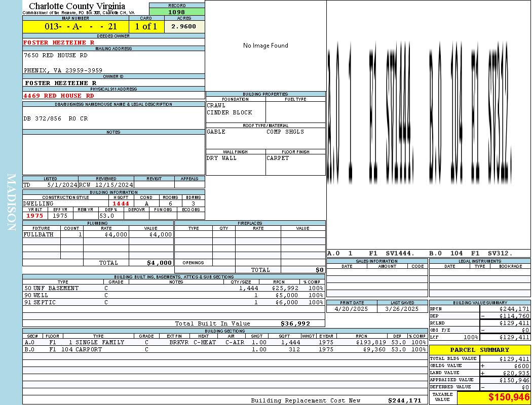Click the deeded owner FOSTER HEZTEINE R
This screenshot has width=532, height=405.
(59, 43)
